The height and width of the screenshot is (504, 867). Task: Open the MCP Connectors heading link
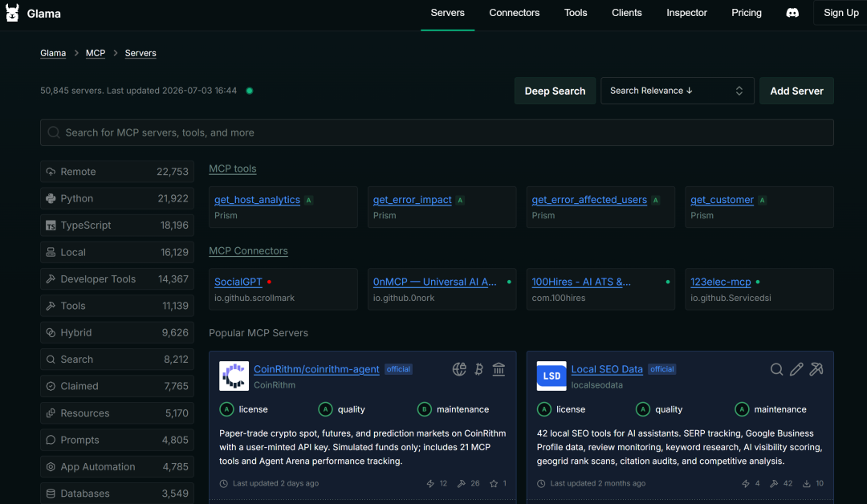(x=248, y=251)
